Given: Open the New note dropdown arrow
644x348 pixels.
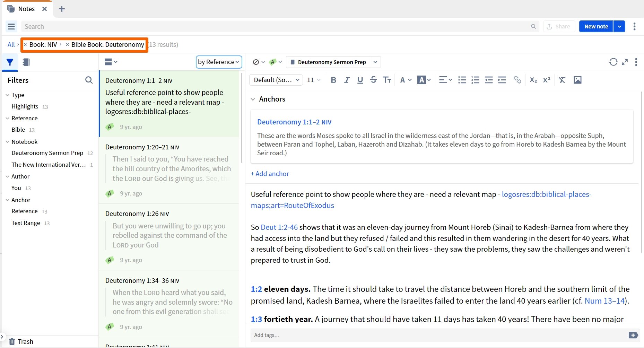Looking at the screenshot, I should point(619,26).
